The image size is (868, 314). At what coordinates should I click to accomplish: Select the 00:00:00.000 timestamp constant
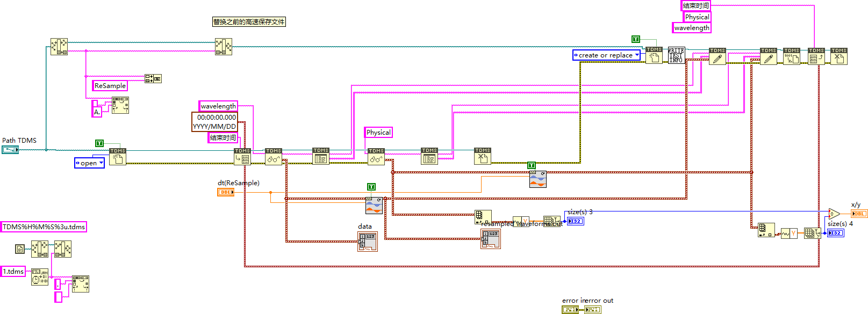[x=215, y=122]
